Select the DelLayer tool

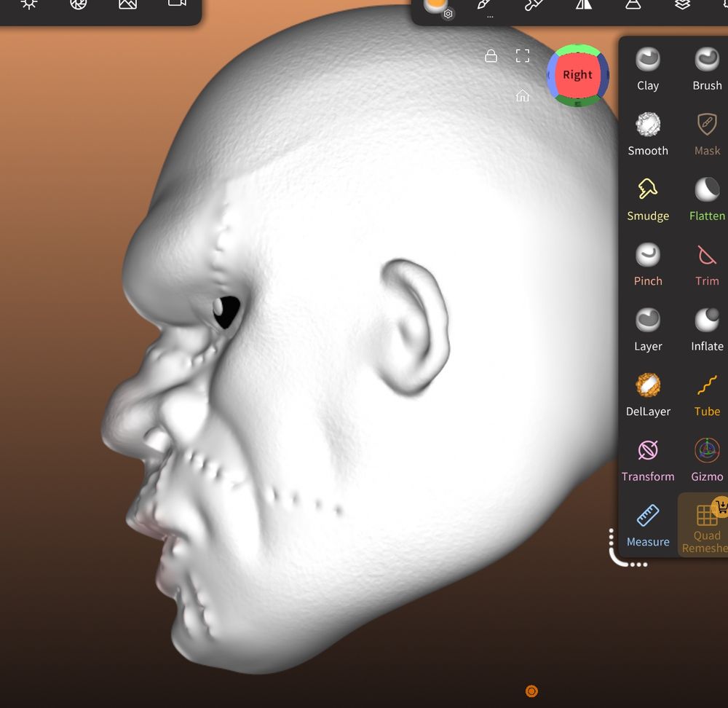pyautogui.click(x=648, y=395)
